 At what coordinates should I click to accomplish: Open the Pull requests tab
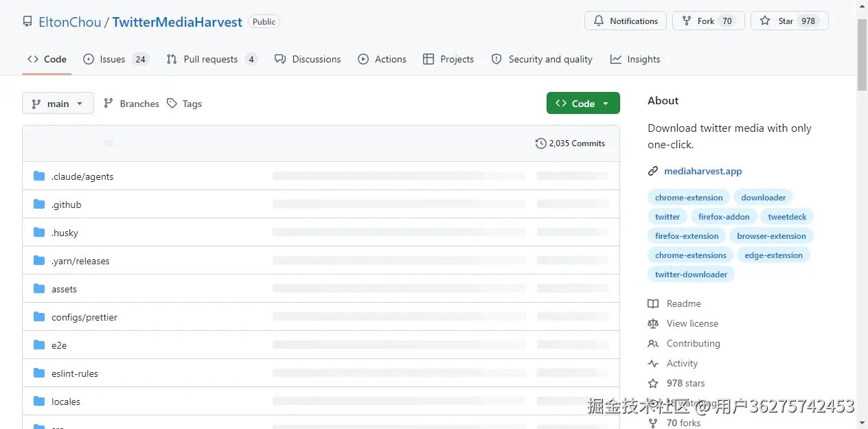point(212,59)
